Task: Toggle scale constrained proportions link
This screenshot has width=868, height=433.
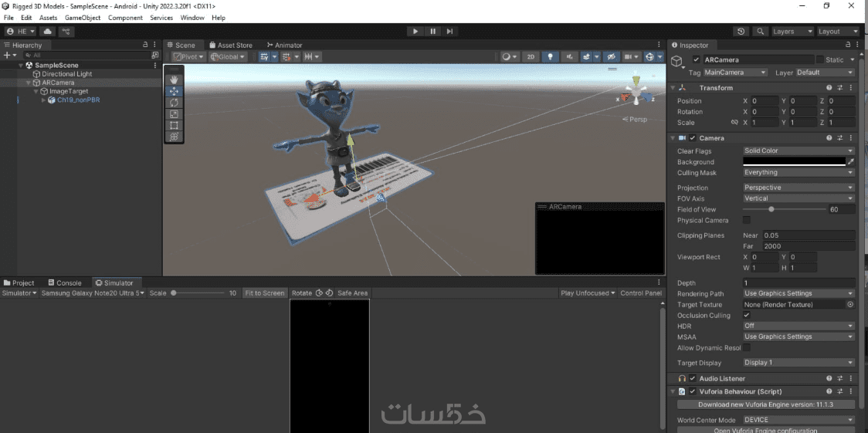Action: coord(734,122)
